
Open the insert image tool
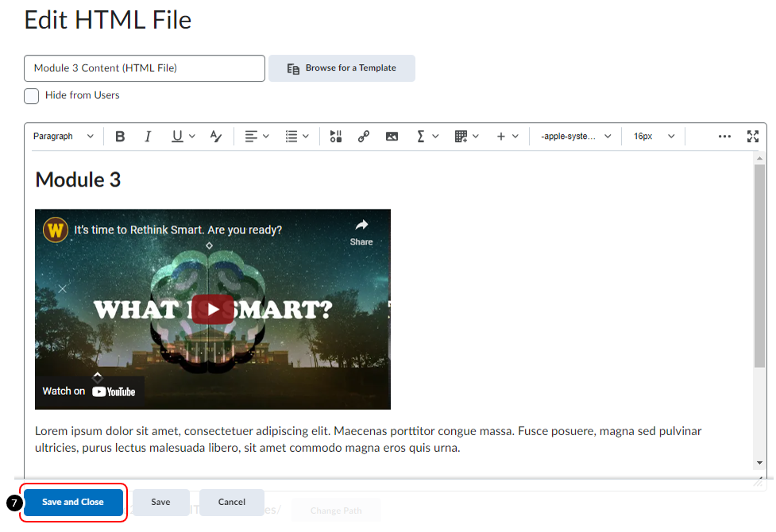pos(392,136)
